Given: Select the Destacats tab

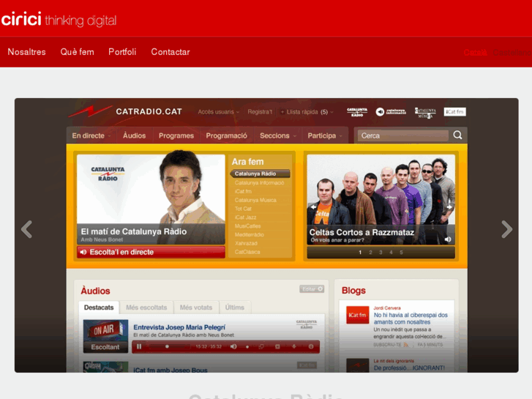Looking at the screenshot, I should pyautogui.click(x=99, y=307).
